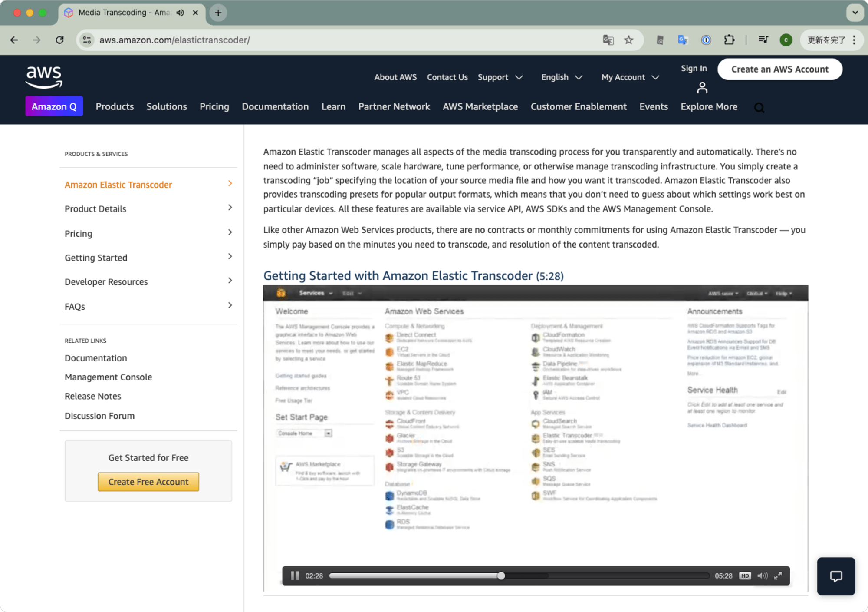Viewport: 868px width, 612px height.
Task: Expand Amazon Elastic Transcoder sidebar chevron
Action: pos(230,184)
